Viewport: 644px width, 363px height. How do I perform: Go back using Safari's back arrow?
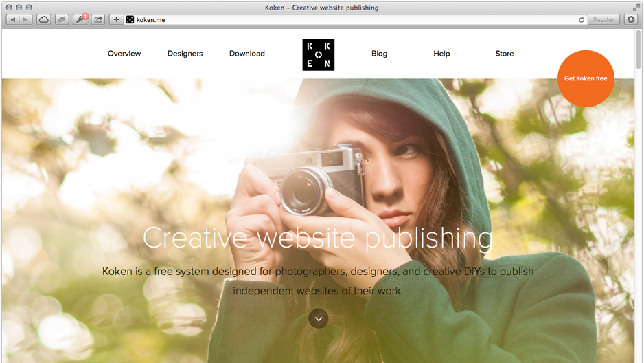13,19
